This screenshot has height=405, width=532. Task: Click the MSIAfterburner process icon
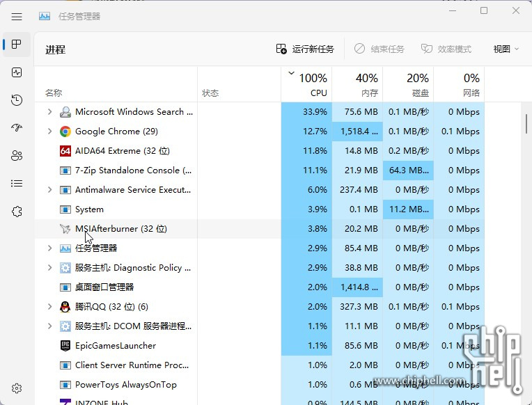(65, 229)
